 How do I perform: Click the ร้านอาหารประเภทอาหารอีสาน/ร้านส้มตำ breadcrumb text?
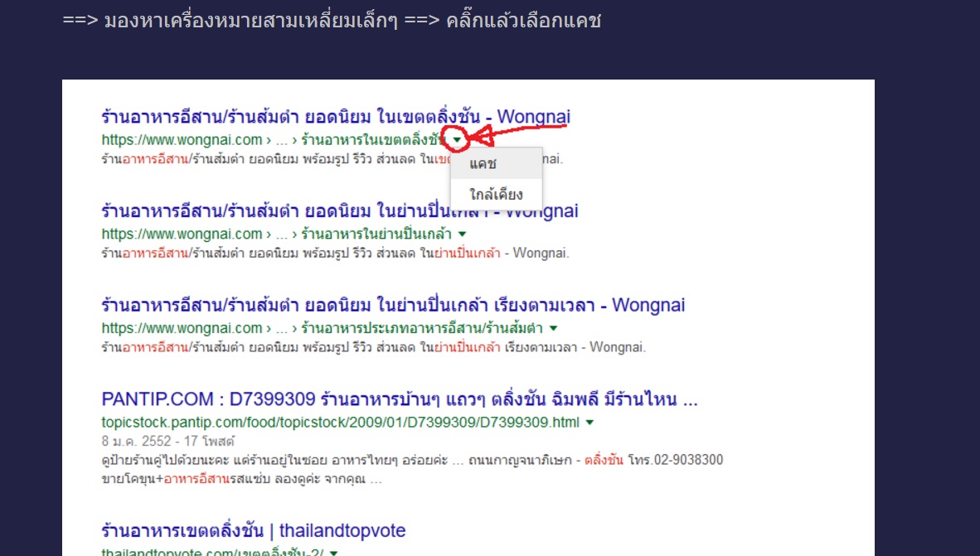tap(422, 328)
